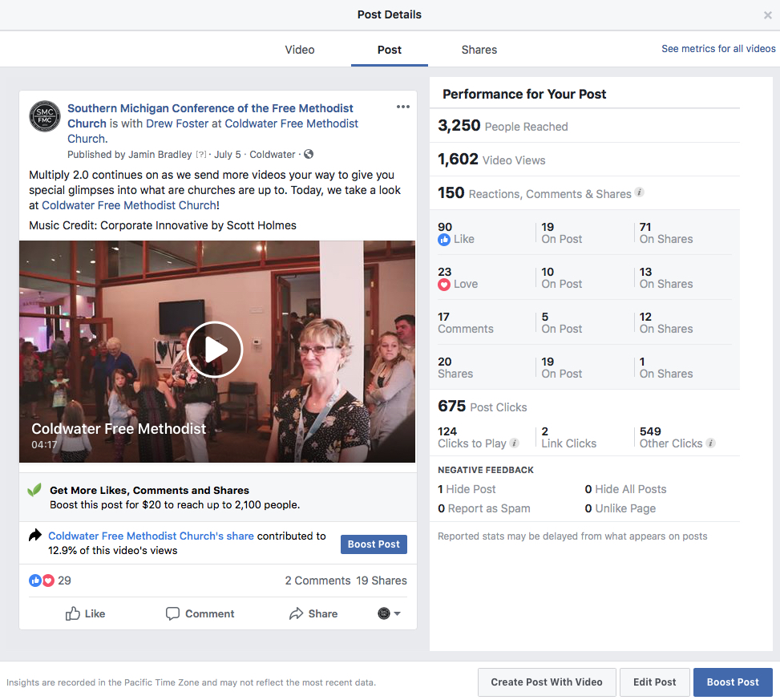Image resolution: width=780 pixels, height=700 pixels.
Task: Click the SMC FMC page profile avatar
Action: [45, 116]
